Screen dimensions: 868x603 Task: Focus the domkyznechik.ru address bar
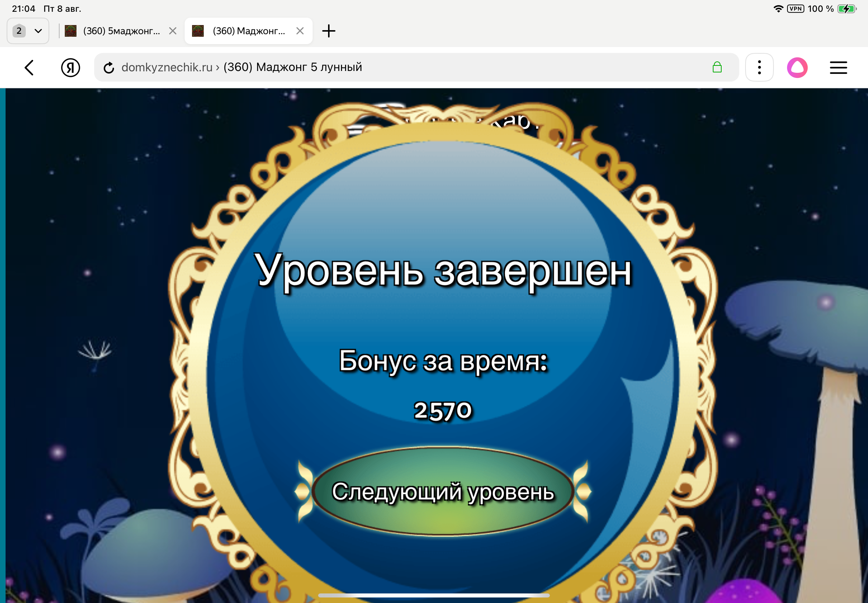[x=416, y=67]
